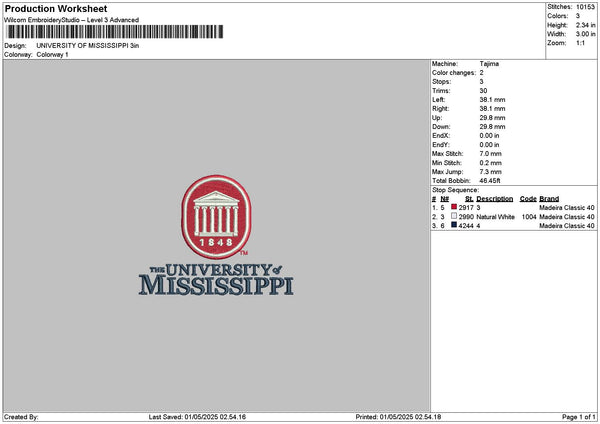Click the 'Description' column header
This screenshot has height=424, width=600.
[x=495, y=199]
